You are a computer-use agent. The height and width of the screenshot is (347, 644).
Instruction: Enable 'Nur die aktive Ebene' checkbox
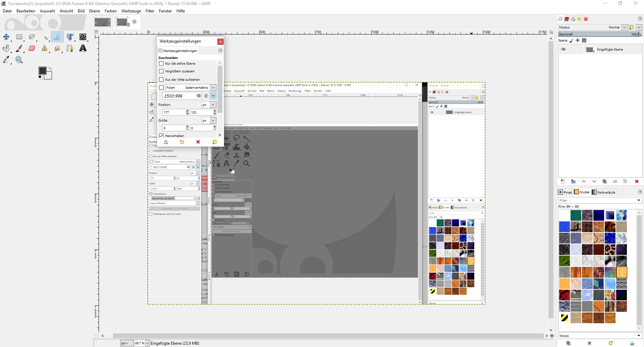tap(161, 63)
